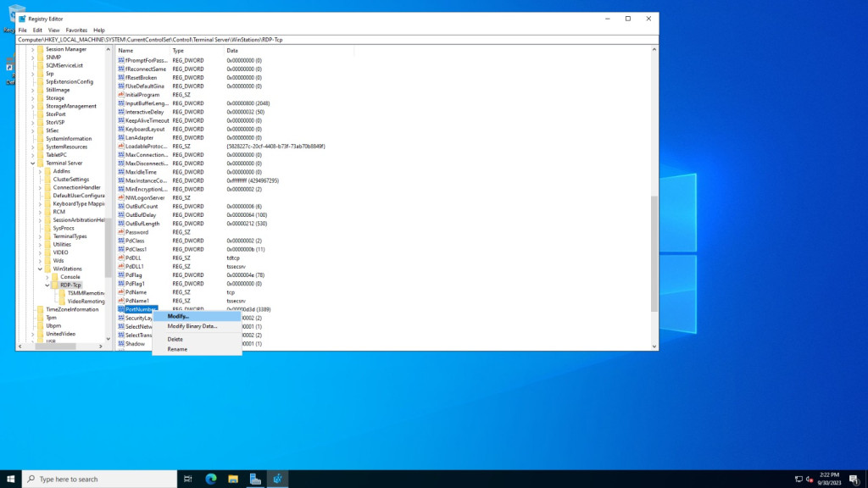Screen dimensions: 868x488
Task: Click the PdDLL string value icon
Action: pyautogui.click(x=121, y=258)
